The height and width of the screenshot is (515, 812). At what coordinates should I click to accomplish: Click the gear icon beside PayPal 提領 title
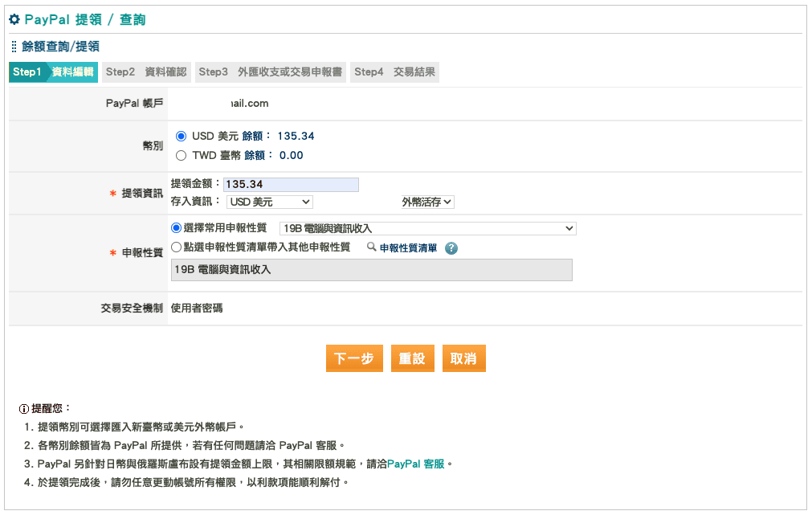pyautogui.click(x=14, y=18)
